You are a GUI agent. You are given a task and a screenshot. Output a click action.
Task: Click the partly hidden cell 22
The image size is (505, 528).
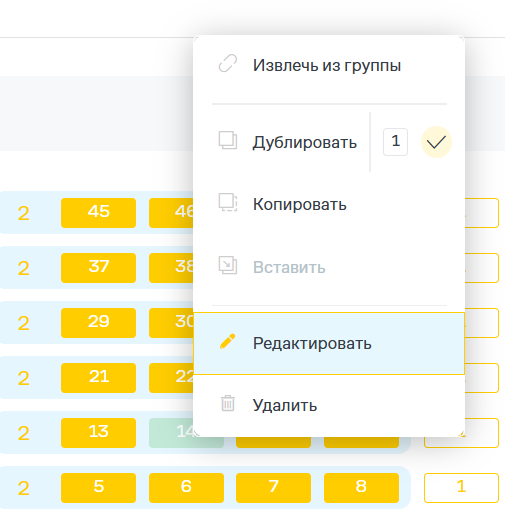[171, 378]
